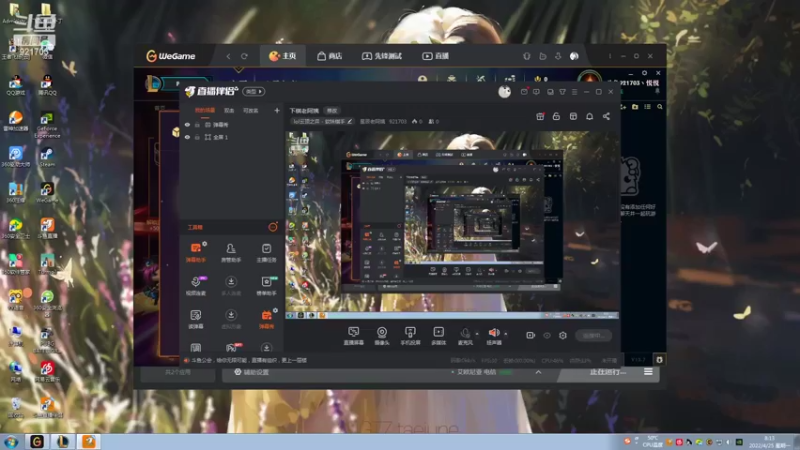Open Windows Start button

pos(11,441)
